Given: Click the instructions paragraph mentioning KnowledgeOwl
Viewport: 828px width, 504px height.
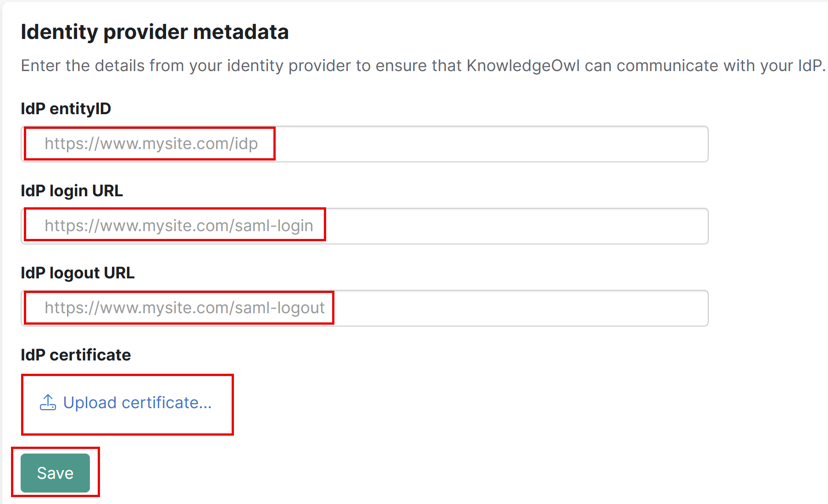Looking at the screenshot, I should click(413, 65).
